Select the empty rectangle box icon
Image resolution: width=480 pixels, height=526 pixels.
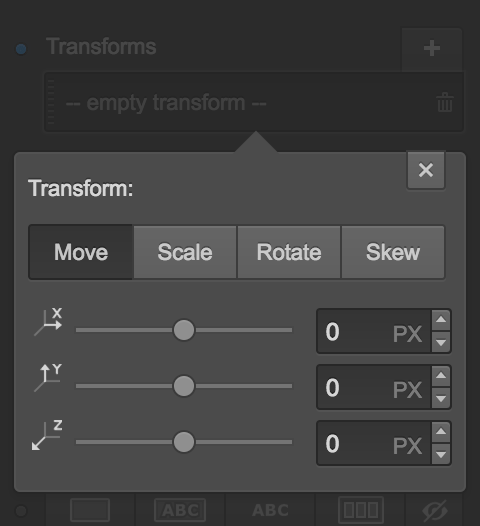click(x=90, y=510)
